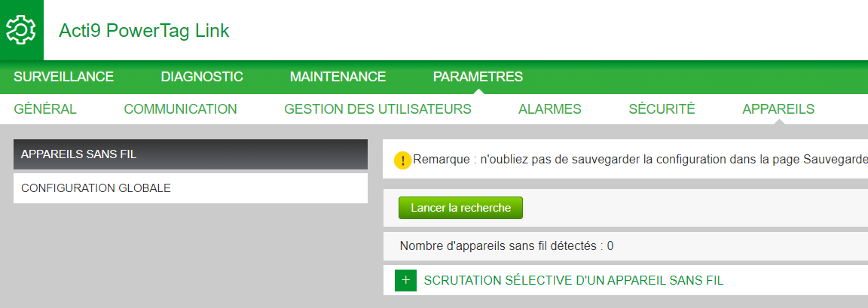Click the detected wireless devices count text

(506, 246)
